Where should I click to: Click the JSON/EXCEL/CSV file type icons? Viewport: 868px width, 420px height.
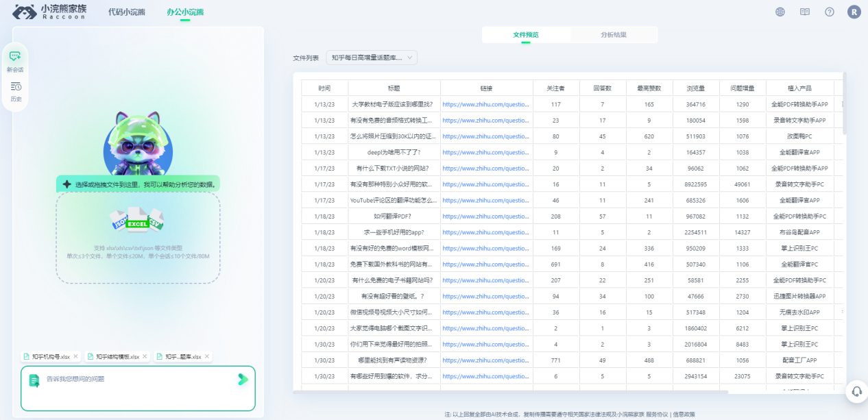click(x=137, y=221)
